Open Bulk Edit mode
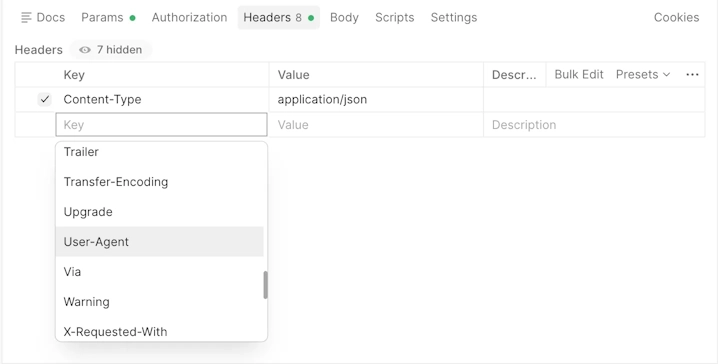The image size is (718, 364). tap(579, 75)
